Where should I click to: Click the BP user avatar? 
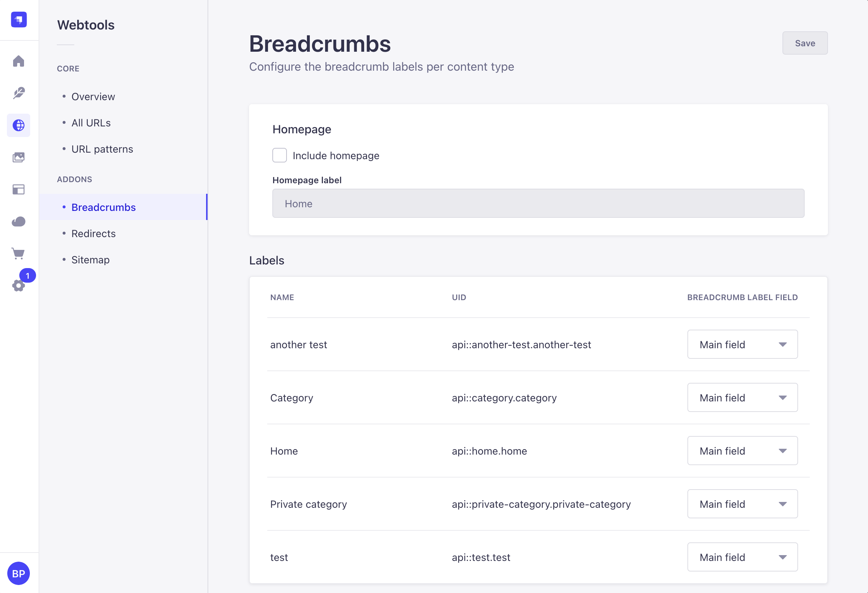tap(19, 574)
